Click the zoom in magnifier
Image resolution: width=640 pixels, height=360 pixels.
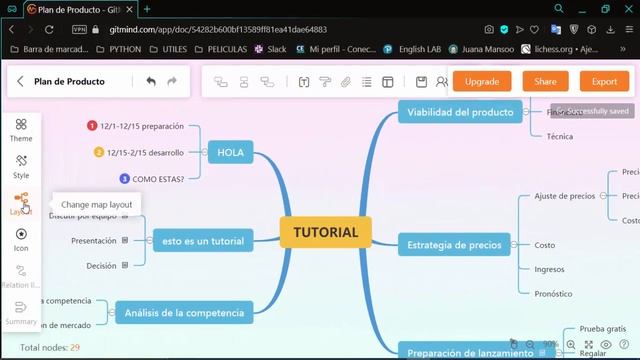pos(571,344)
